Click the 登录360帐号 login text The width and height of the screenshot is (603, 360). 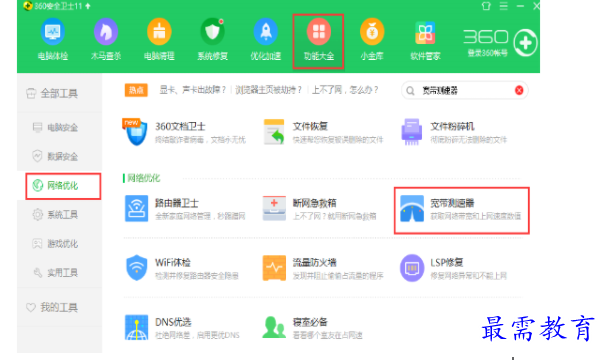pos(488,53)
